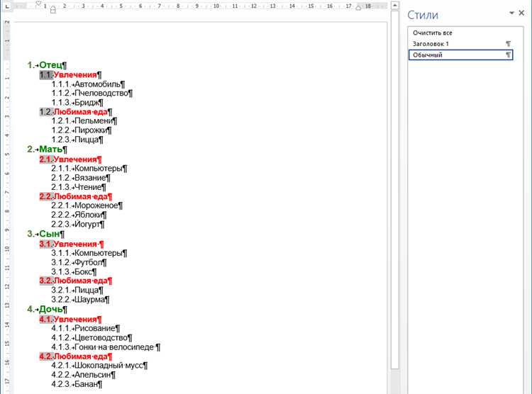This screenshot has width=532, height=394.
Task: Click the line 3.2.1 Пицца
Action: (77, 291)
